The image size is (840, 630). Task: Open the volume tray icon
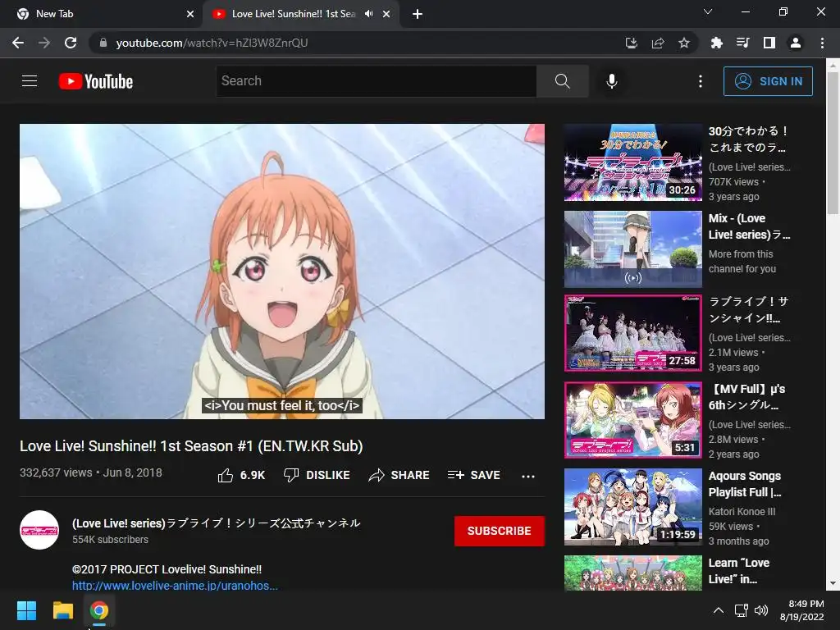pyautogui.click(x=760, y=610)
